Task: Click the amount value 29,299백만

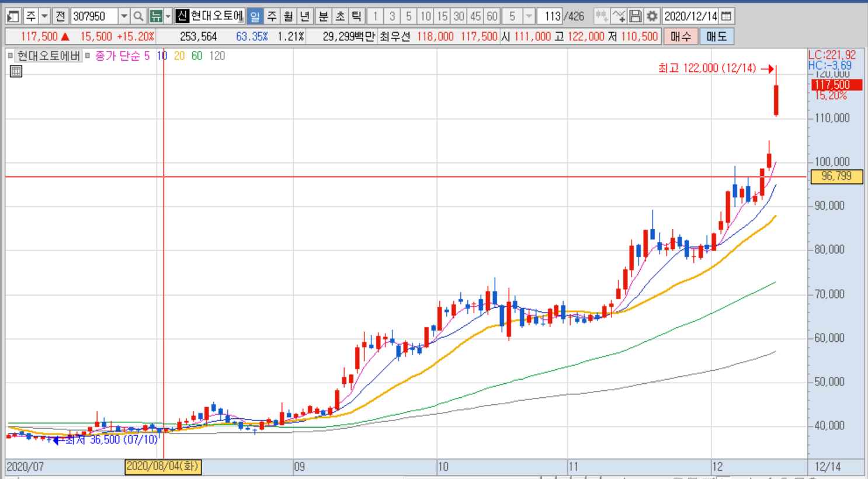Action: click(x=349, y=36)
